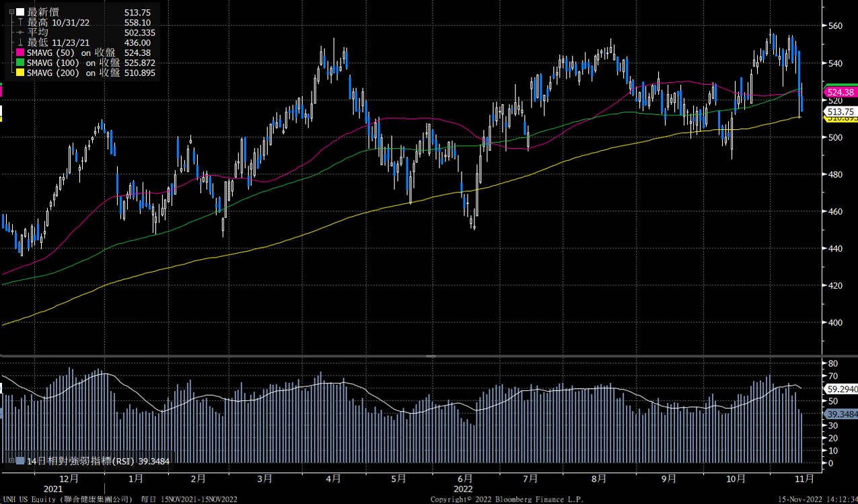The image size is (858, 504).
Task: Click the 最高 high marker icon in the legend
Action: (x=20, y=22)
